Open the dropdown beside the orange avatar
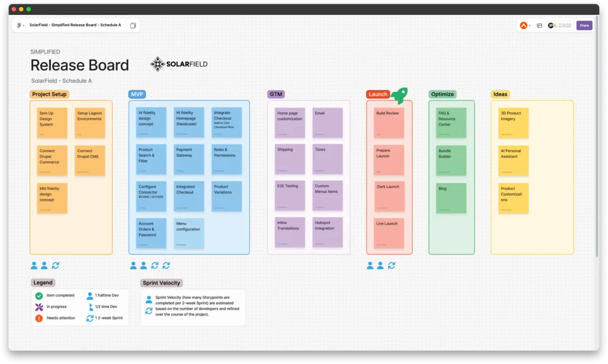 (530, 25)
